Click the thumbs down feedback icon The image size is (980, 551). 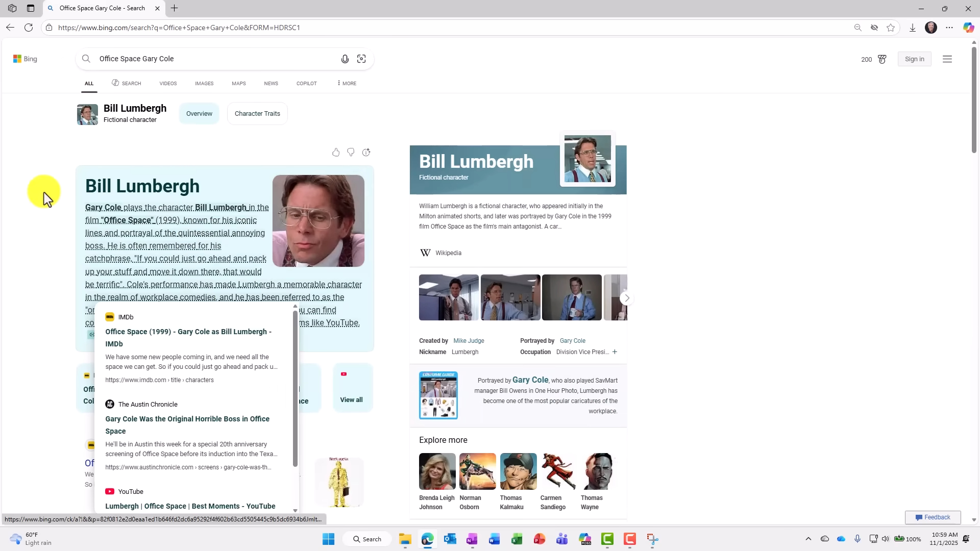[351, 152]
